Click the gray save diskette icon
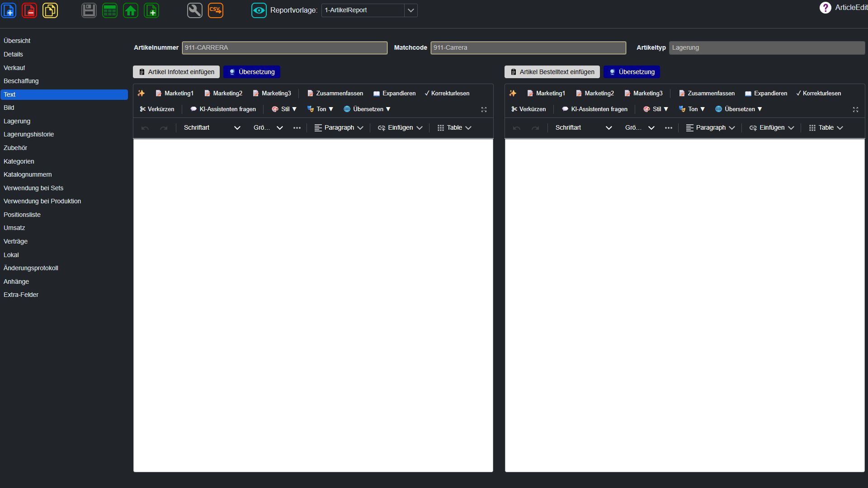868x488 pixels. point(89,10)
